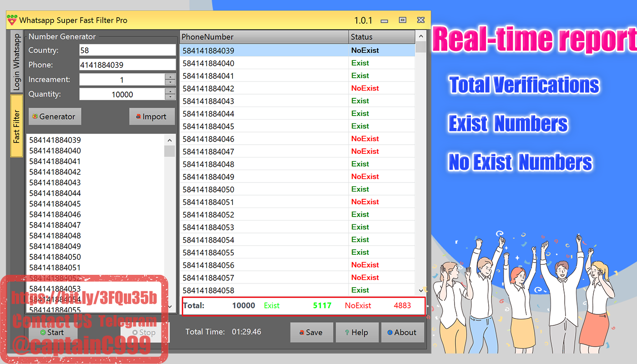The height and width of the screenshot is (364, 637).
Task: Select result row 584141884040
Action: pyautogui.click(x=298, y=63)
